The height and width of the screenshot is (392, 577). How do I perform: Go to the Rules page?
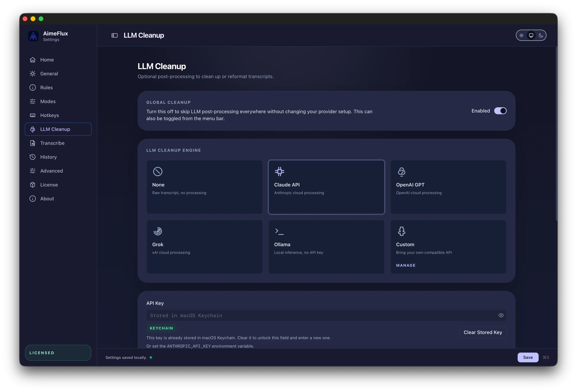(x=58, y=88)
